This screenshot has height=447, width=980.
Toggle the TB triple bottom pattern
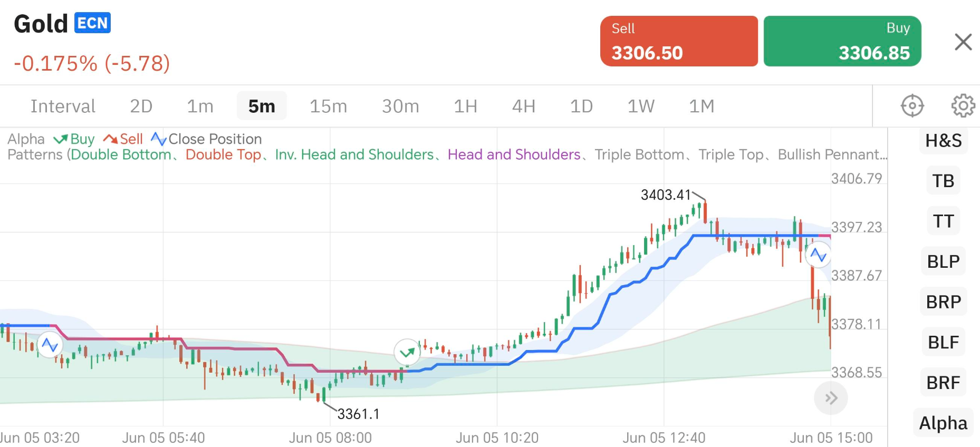[943, 181]
